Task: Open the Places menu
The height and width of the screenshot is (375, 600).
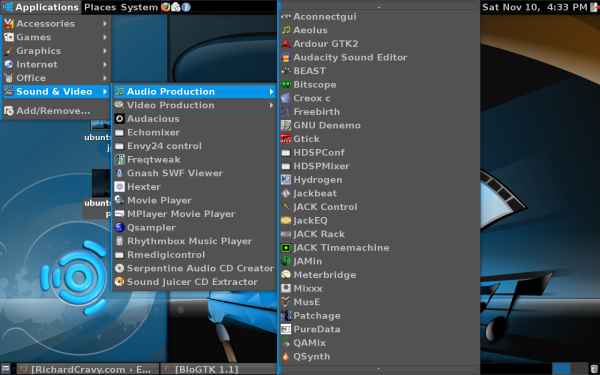Action: (100, 7)
